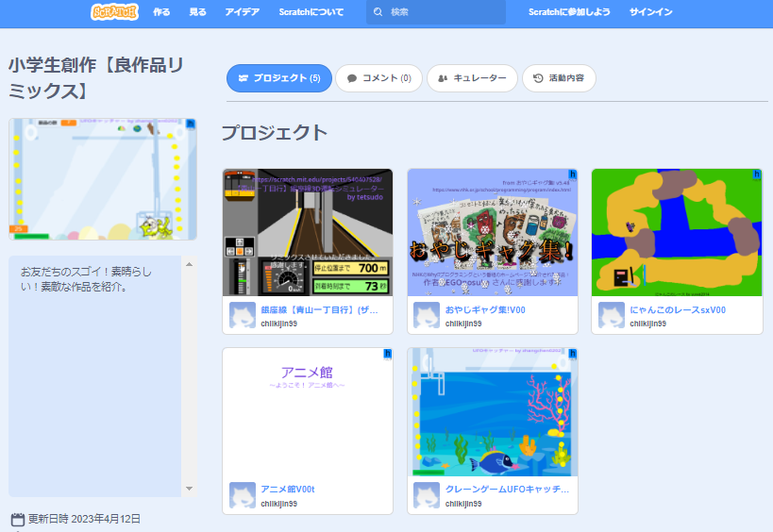Click the search magnifier icon
This screenshot has height=532, width=773.
378,12
